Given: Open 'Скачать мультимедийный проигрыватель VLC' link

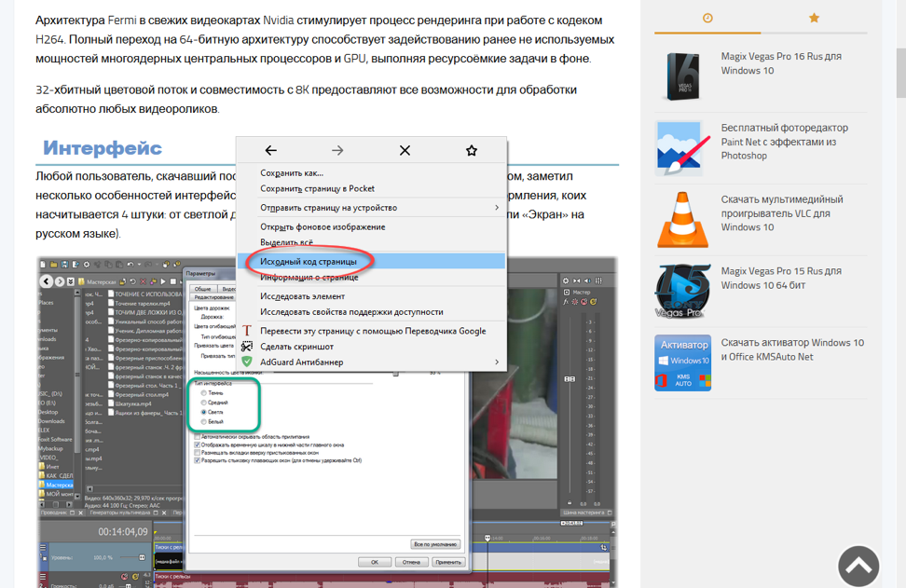Looking at the screenshot, I should point(781,213).
